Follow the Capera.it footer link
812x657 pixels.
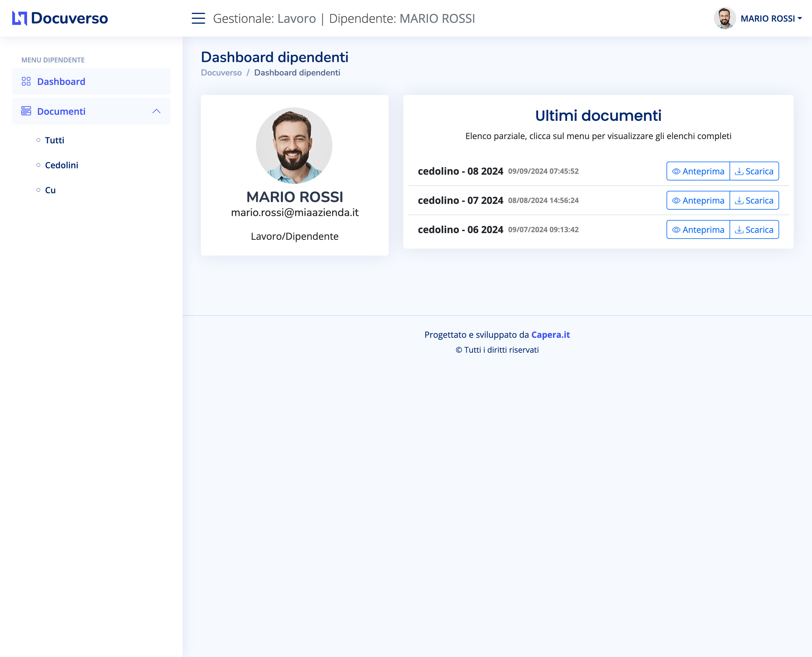pyautogui.click(x=551, y=334)
